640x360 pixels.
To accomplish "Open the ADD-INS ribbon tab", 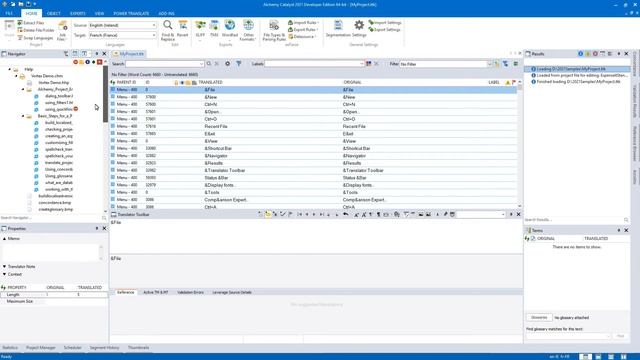I will 166,13.
